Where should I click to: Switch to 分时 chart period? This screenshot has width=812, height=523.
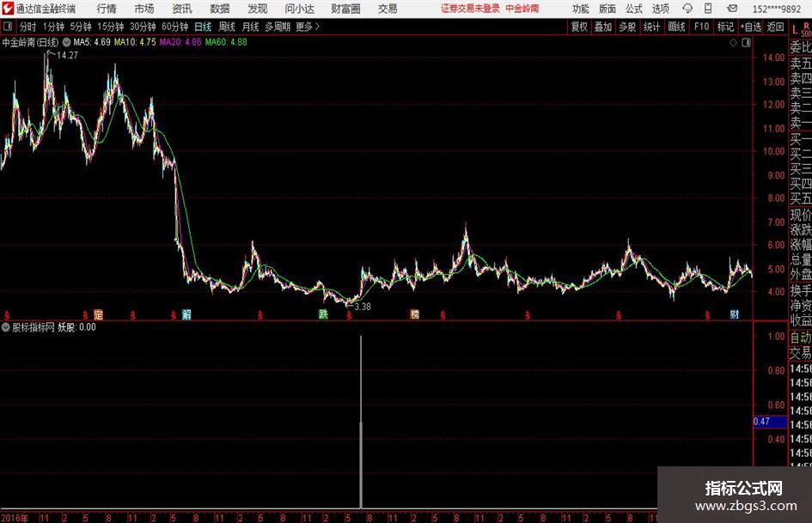coord(27,27)
